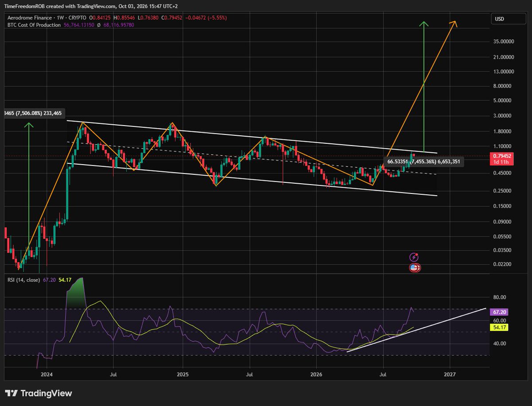This screenshot has height=406, width=532.
Task: Click the low value L0.76380
Action: pos(149,18)
